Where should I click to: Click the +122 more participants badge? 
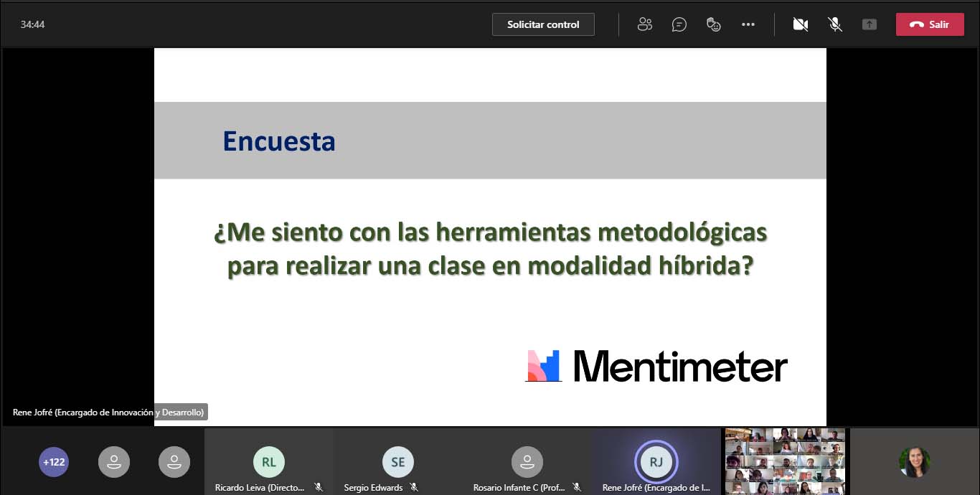54,462
